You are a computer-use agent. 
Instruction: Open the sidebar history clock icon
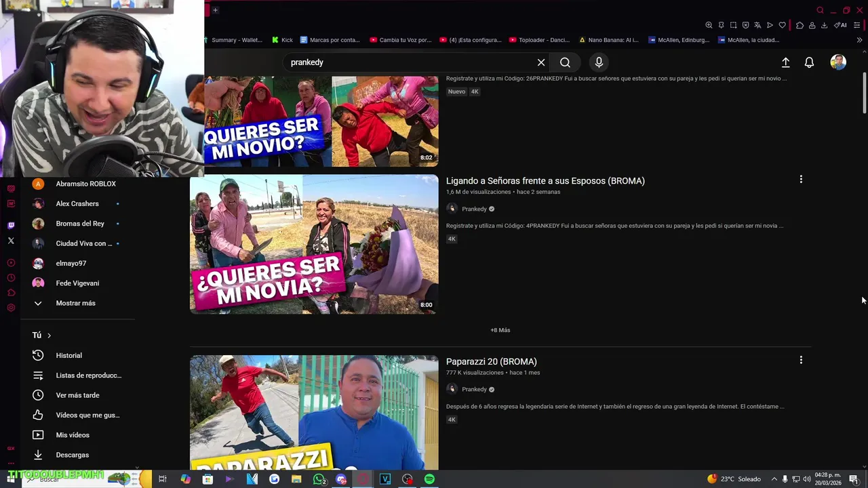pyautogui.click(x=11, y=278)
